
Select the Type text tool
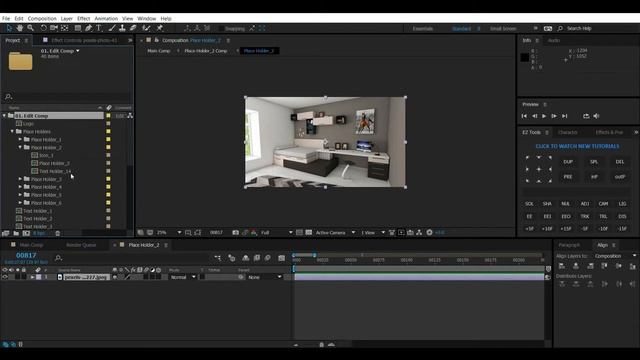(x=99, y=28)
